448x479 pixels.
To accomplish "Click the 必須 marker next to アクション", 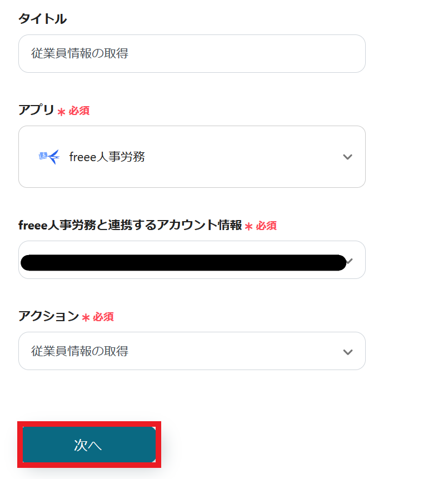I will point(103,317).
